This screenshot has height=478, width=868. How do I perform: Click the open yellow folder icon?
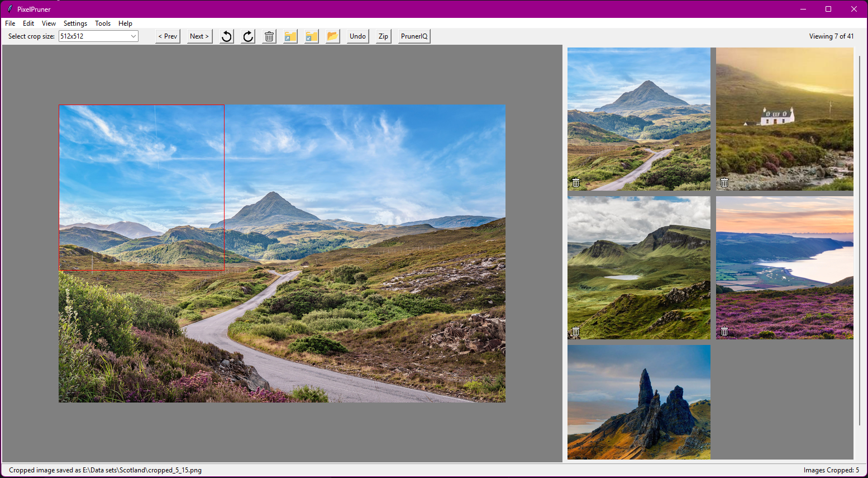[333, 36]
